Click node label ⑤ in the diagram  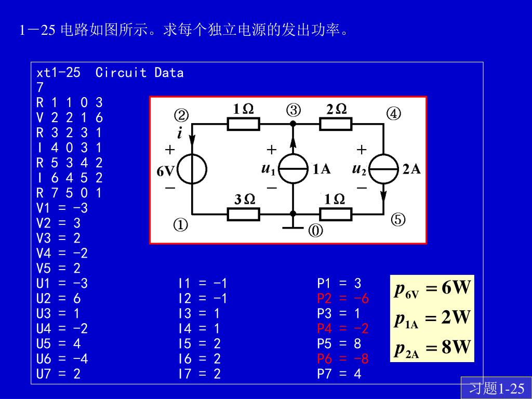[398, 220]
